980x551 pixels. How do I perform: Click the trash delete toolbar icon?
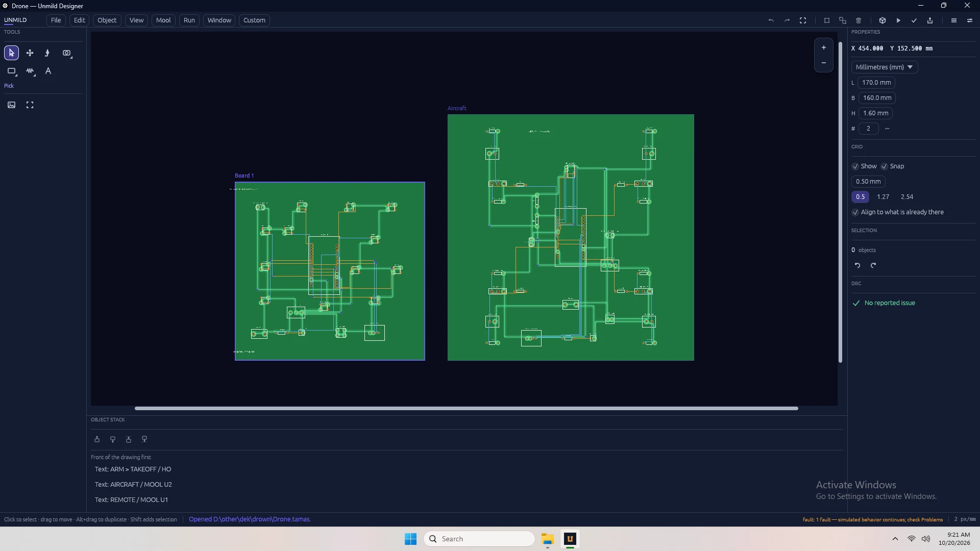coord(859,20)
